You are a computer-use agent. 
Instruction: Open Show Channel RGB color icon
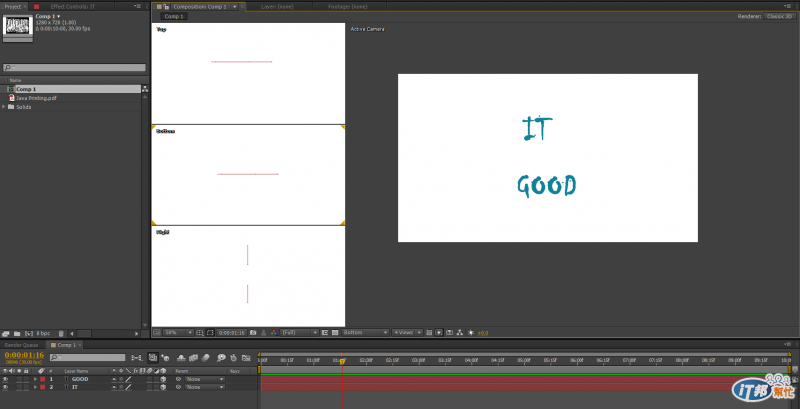point(274,333)
